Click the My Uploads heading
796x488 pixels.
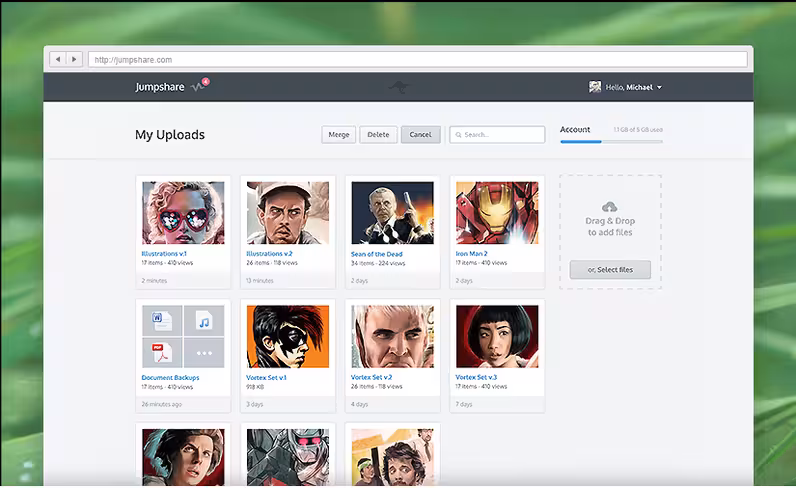tap(170, 135)
